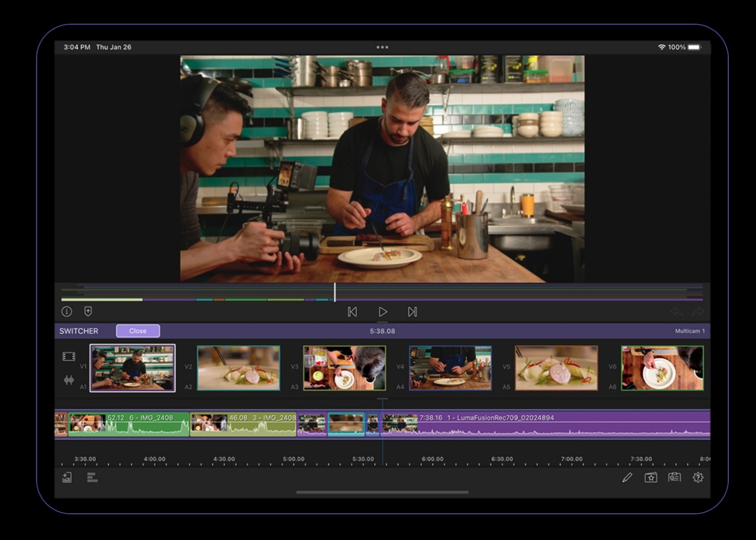Open the iPad multitasking menu with the ellipsis

pos(383,47)
